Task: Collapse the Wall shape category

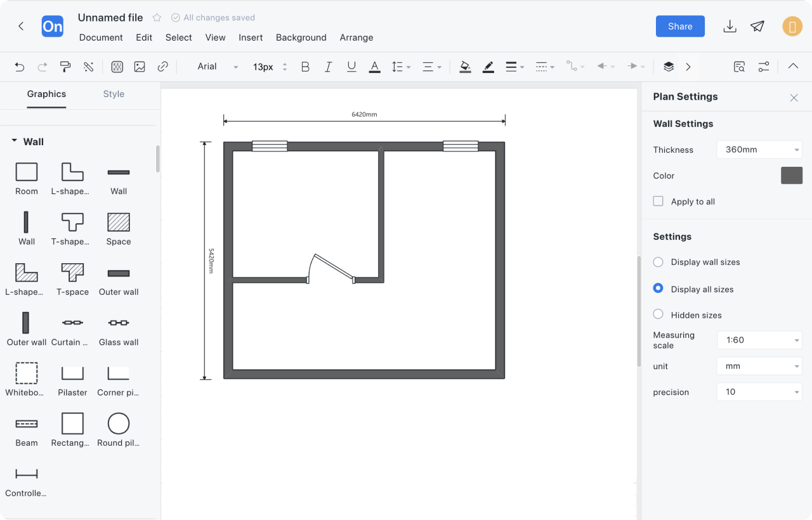Action: coord(15,141)
